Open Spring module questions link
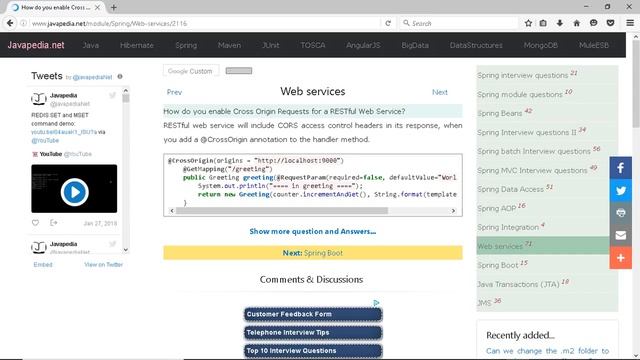640x360 pixels. point(520,94)
